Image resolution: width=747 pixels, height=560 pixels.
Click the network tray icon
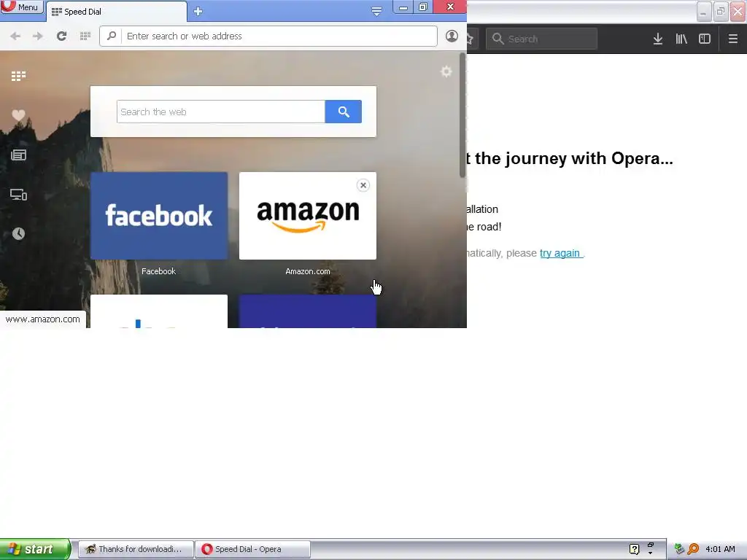(679, 549)
